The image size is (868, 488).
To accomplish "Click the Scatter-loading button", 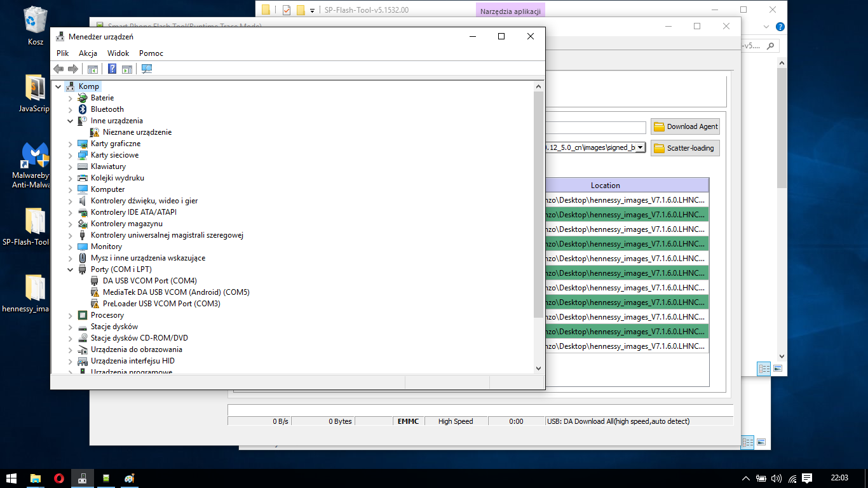I will click(685, 148).
